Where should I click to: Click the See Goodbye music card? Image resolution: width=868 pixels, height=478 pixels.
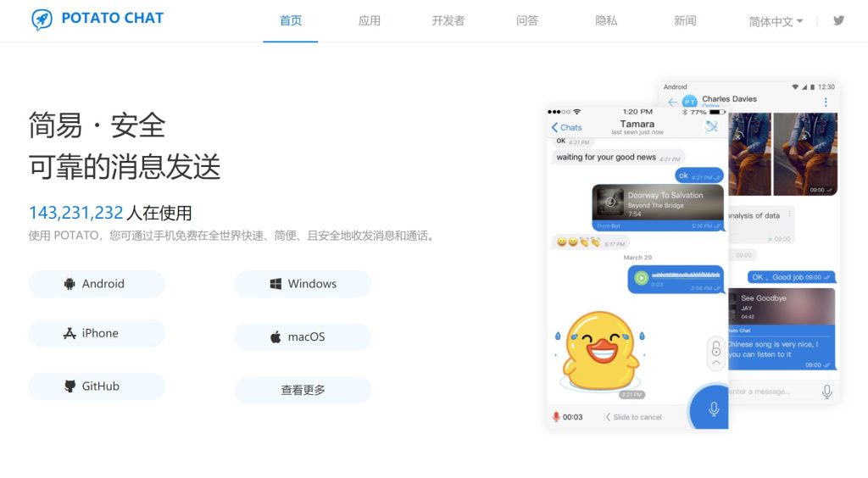pyautogui.click(x=782, y=306)
